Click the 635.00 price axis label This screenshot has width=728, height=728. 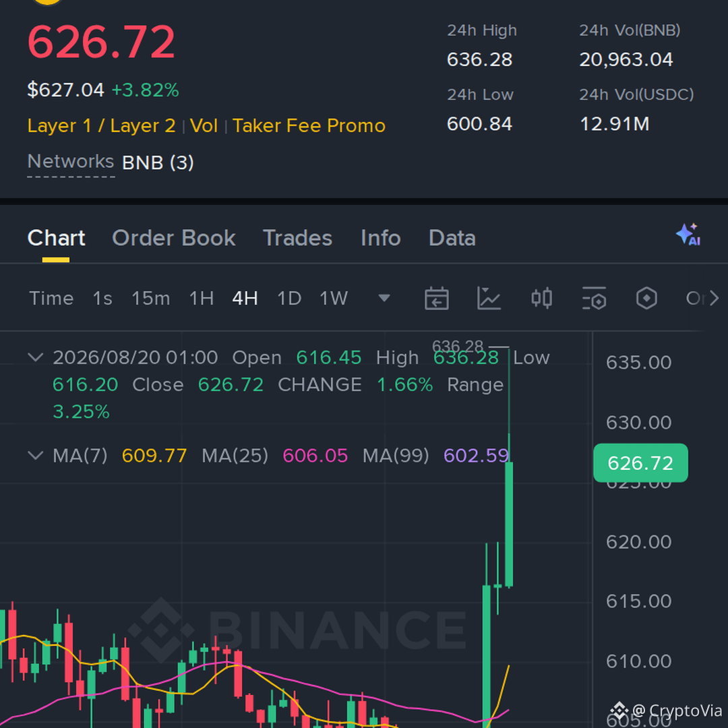(638, 363)
